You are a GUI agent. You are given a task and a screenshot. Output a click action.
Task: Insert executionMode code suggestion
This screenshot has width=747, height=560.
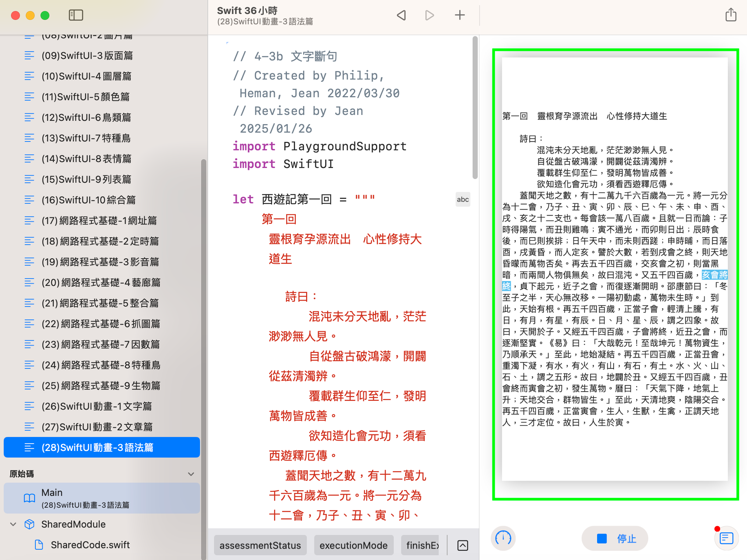[353, 545]
